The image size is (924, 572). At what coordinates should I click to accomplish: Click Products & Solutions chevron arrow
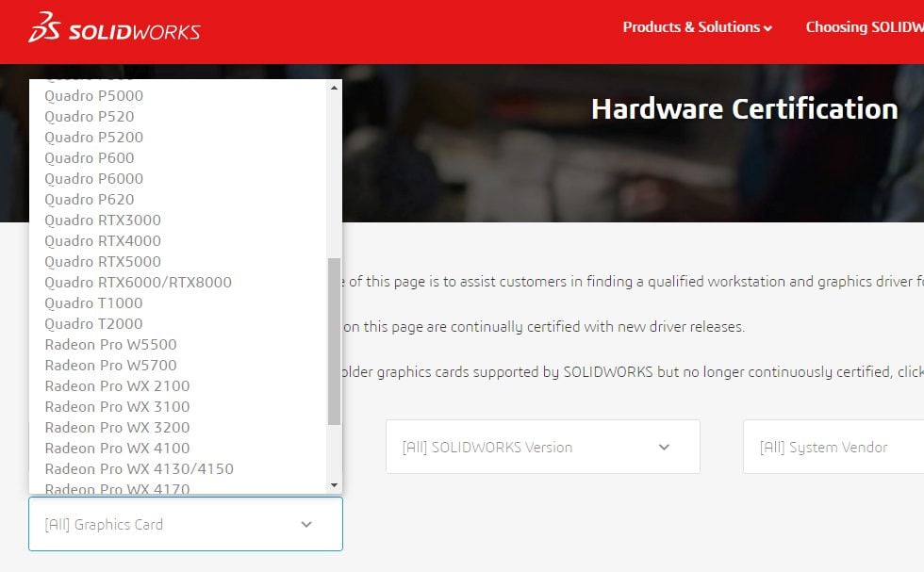coord(767,28)
